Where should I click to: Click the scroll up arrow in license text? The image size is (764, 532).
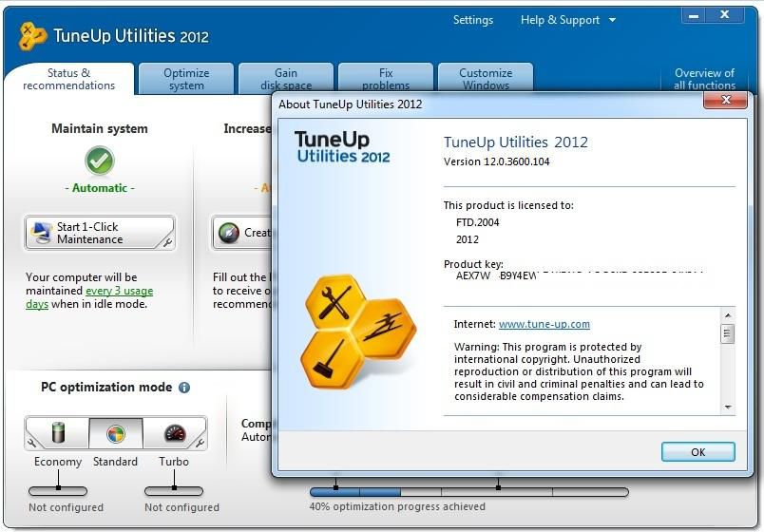coord(728,315)
